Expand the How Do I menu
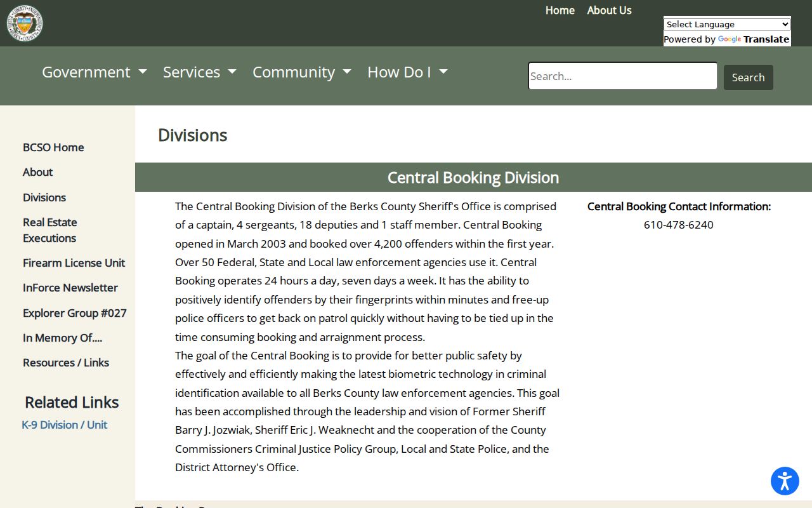Image resolution: width=812 pixels, height=508 pixels. [407, 72]
